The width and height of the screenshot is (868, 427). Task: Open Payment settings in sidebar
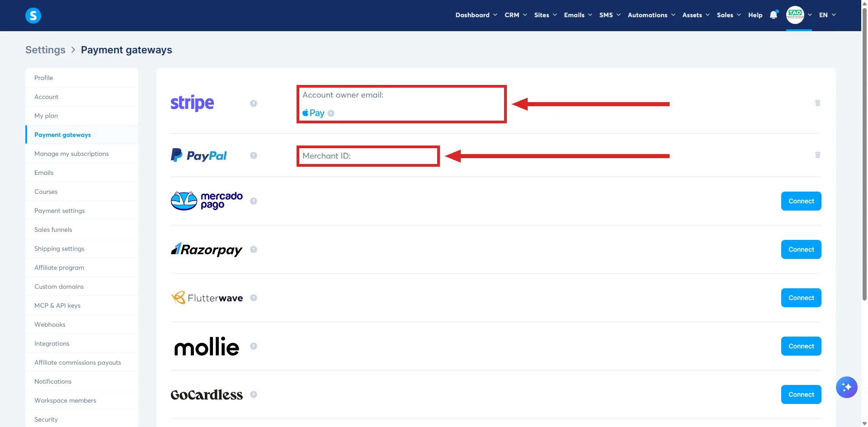[x=82, y=211]
